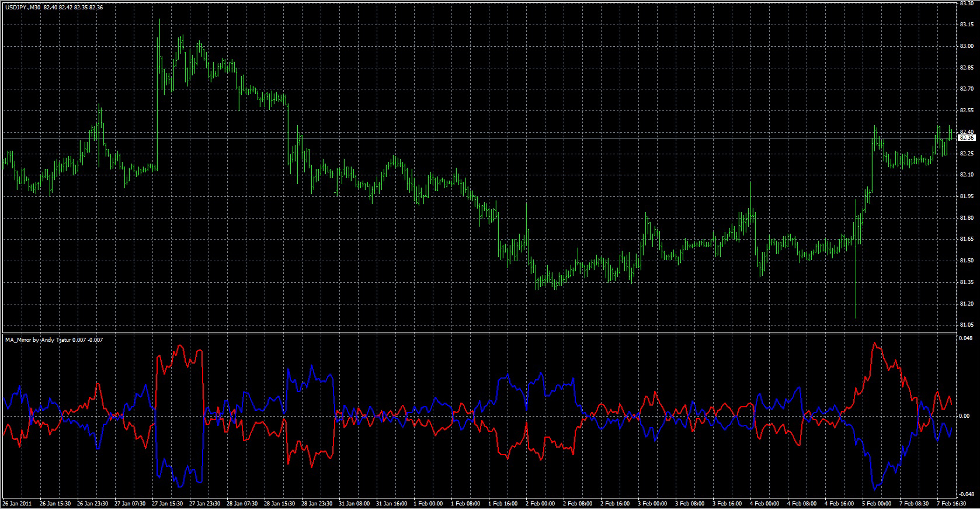
Task: Select the 27 Jan 15:30 time marker
Action: (x=167, y=503)
